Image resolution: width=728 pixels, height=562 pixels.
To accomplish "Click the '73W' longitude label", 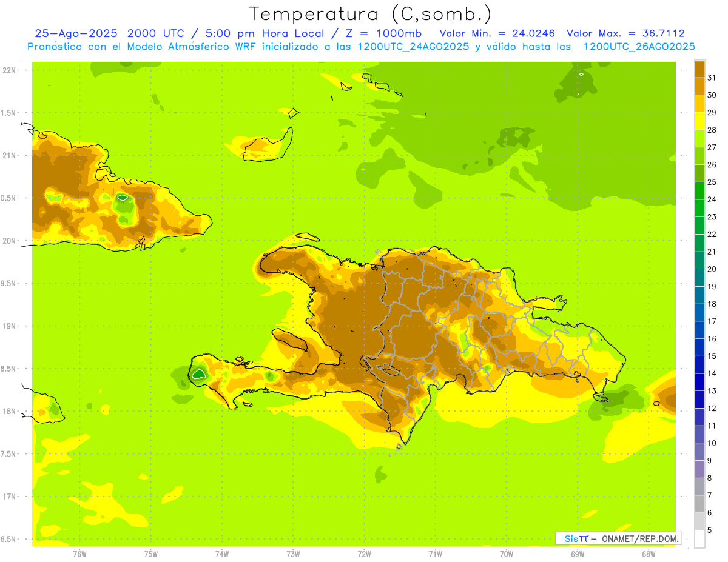I will click(x=293, y=554).
